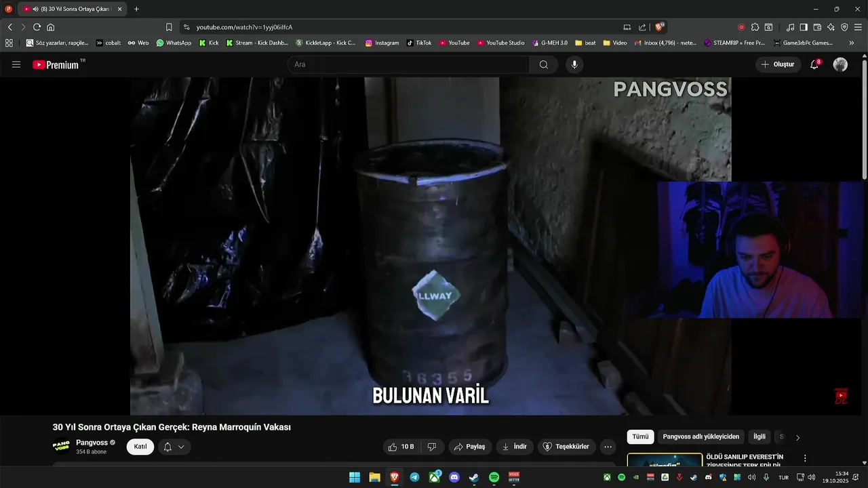Expand the subscription notification bell dropdown
Screen dimensions: 868x488
174,447
